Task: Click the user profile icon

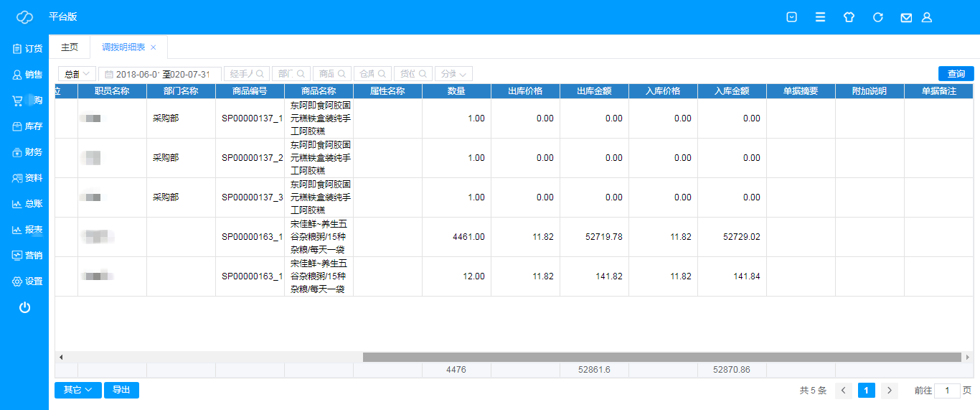Action: pos(926,17)
